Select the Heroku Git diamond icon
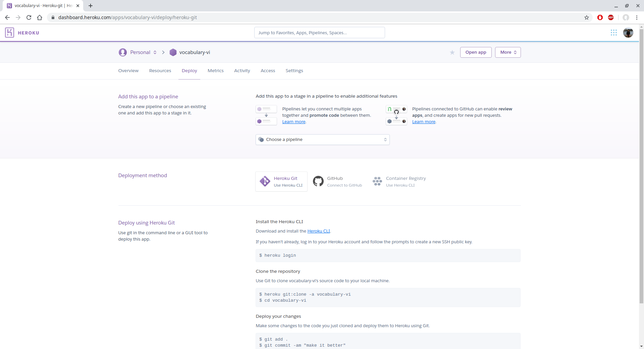The width and height of the screenshot is (644, 349). tap(265, 181)
